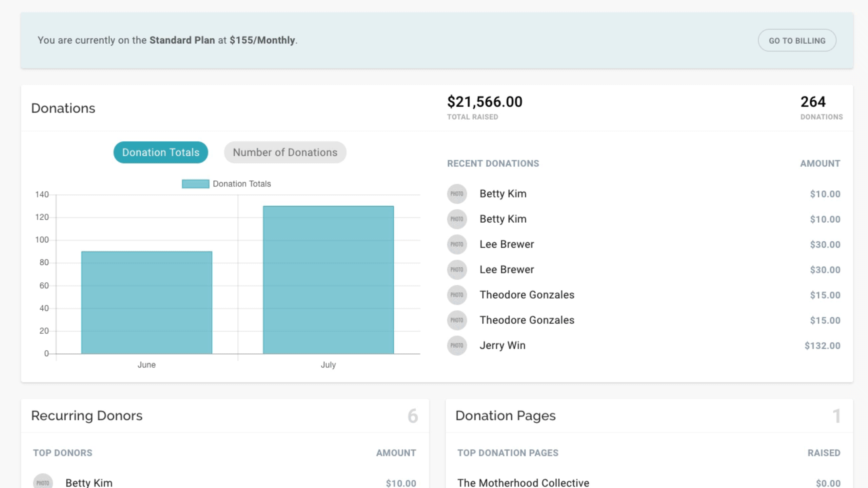Open Betty Kim under Top Donors
Viewport: 868px width, 488px height.
click(x=89, y=483)
